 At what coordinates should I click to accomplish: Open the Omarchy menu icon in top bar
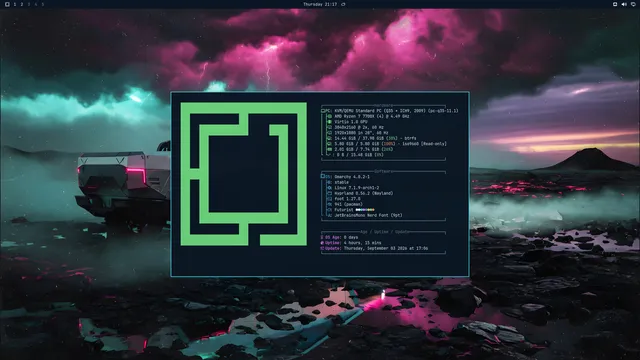pos(7,4)
